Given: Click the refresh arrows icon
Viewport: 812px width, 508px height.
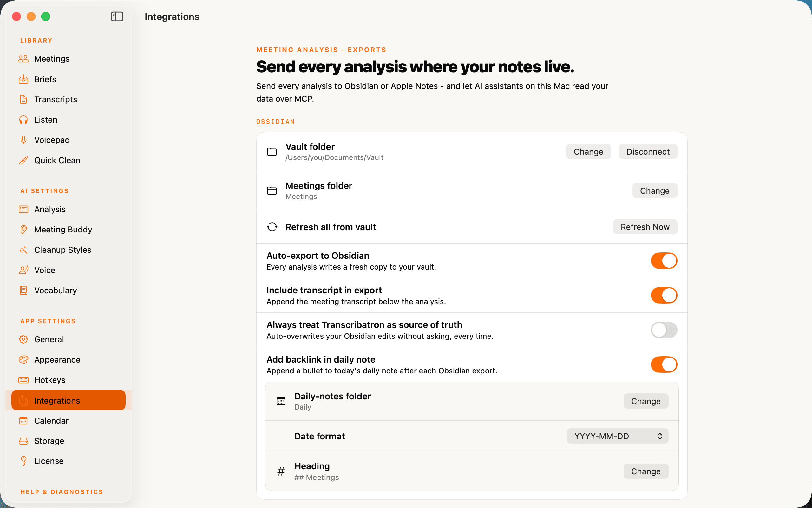Looking at the screenshot, I should click(x=272, y=227).
